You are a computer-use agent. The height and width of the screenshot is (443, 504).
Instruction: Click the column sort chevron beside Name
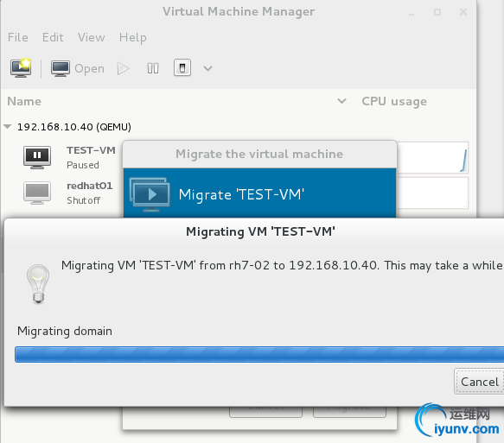[341, 101]
